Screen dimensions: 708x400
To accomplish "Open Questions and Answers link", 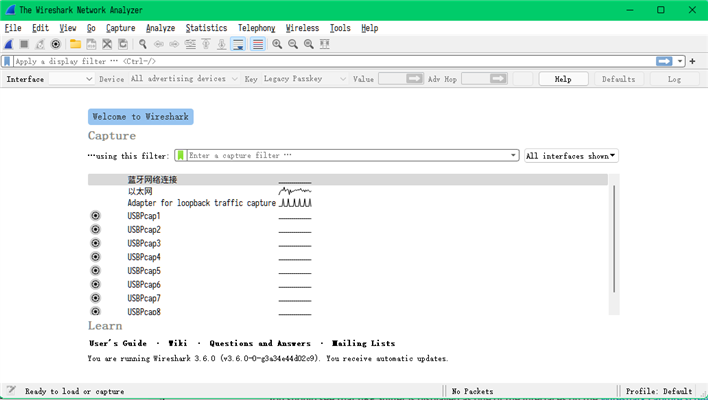I will pyautogui.click(x=260, y=343).
